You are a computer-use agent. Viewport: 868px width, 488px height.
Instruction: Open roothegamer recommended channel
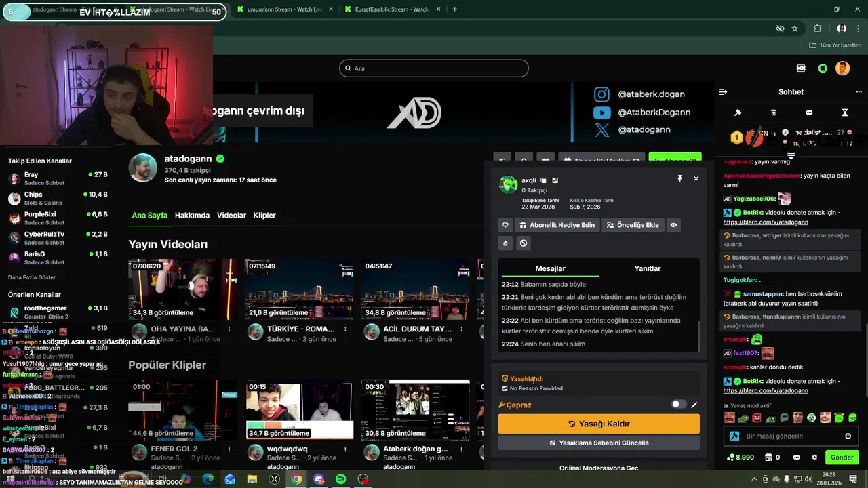pyautogui.click(x=57, y=312)
